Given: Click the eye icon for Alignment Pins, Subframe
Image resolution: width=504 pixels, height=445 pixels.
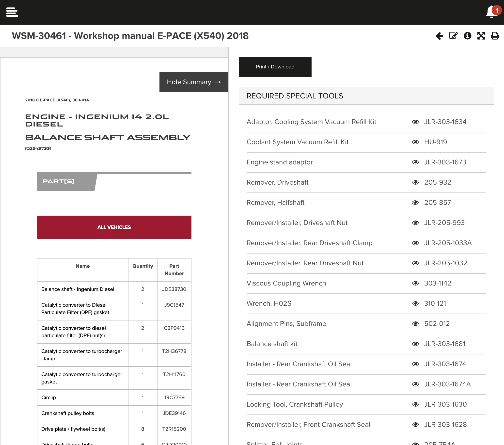Looking at the screenshot, I should [415, 324].
